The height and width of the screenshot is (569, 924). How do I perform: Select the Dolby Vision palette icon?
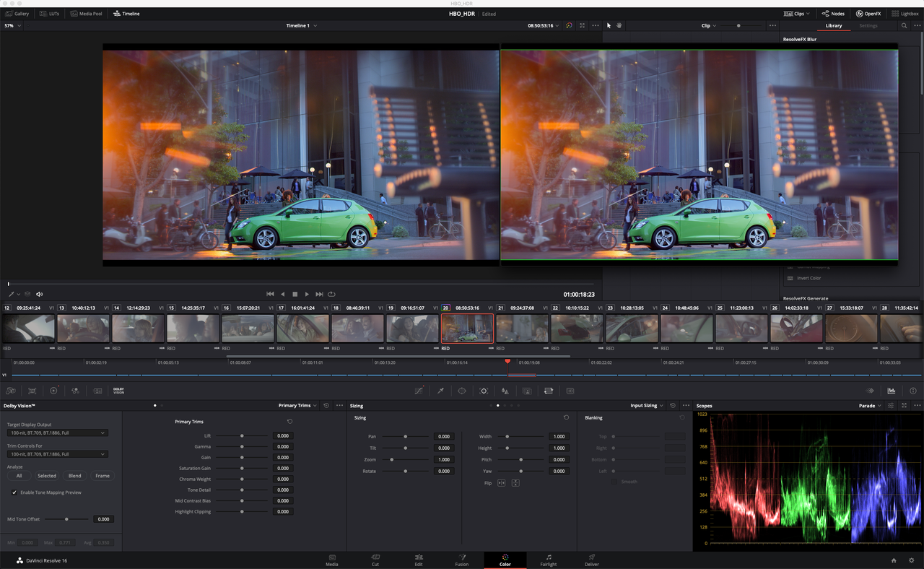pos(119,391)
